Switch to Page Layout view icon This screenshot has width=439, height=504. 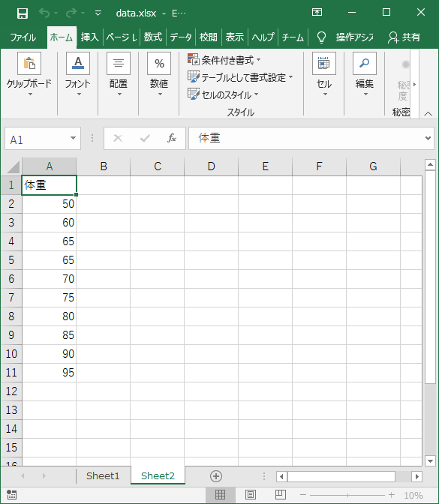point(250,494)
